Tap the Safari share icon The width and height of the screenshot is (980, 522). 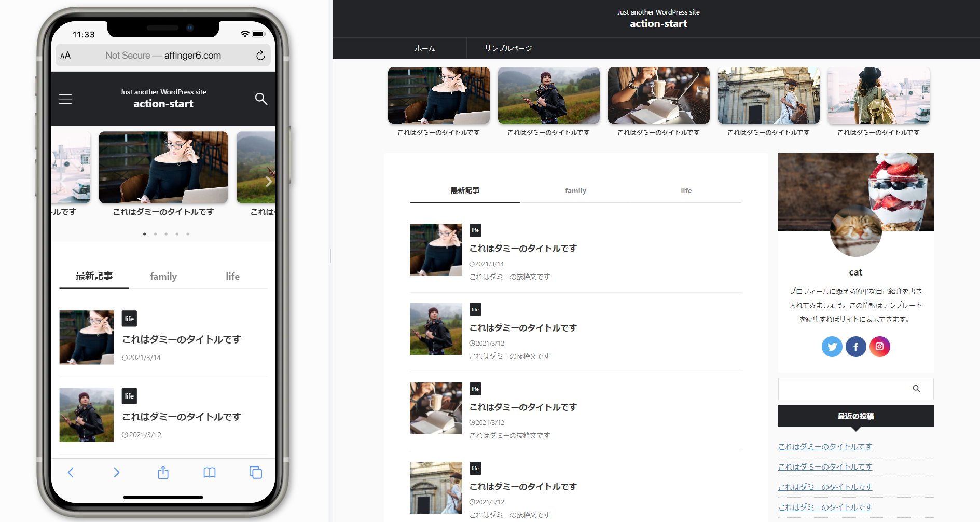163,472
